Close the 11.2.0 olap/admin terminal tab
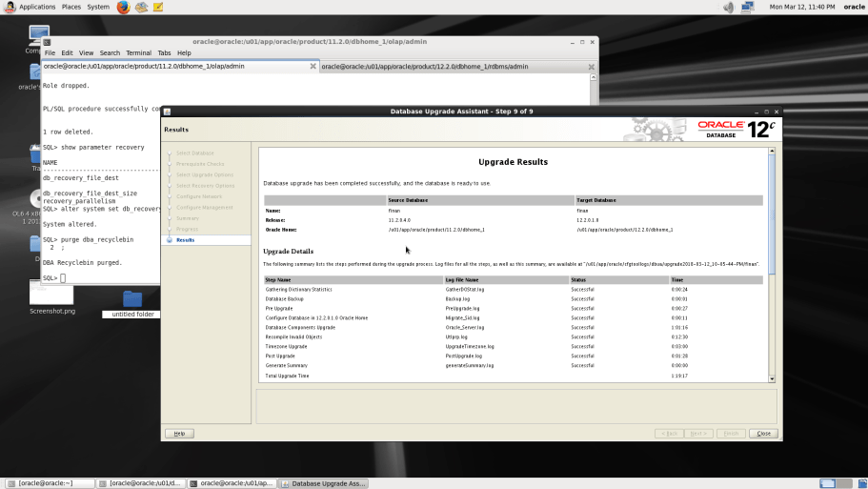Screen dimensions: 868x489 point(313,67)
